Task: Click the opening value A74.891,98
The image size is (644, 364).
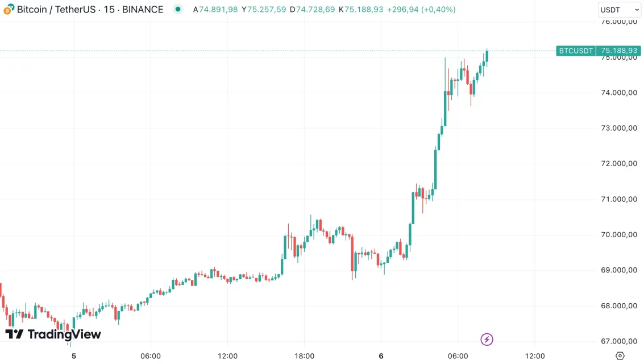Action: (215, 10)
